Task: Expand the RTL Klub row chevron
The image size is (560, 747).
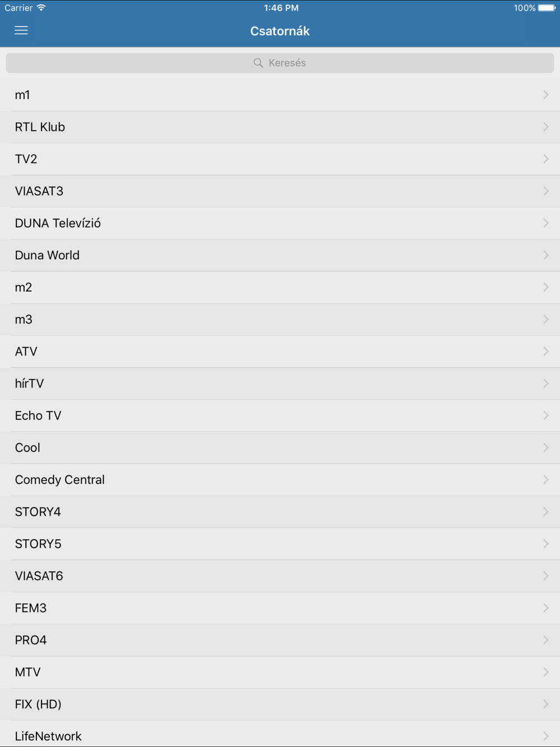Action: pos(545,127)
